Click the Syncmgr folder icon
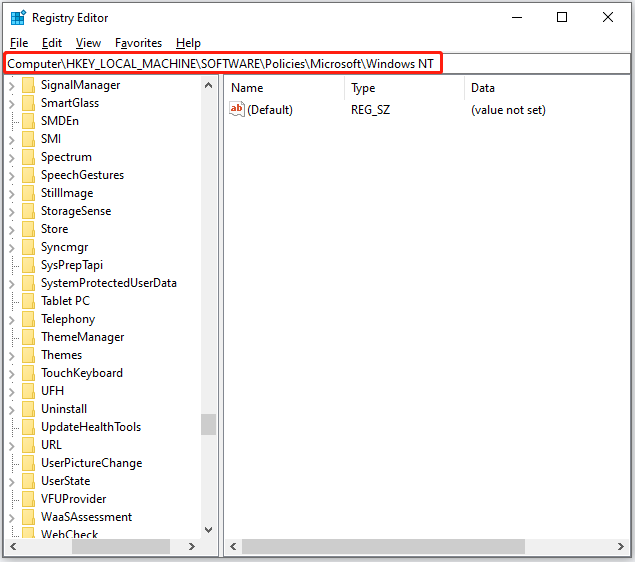Viewport: 635px width, 562px height. tap(28, 247)
